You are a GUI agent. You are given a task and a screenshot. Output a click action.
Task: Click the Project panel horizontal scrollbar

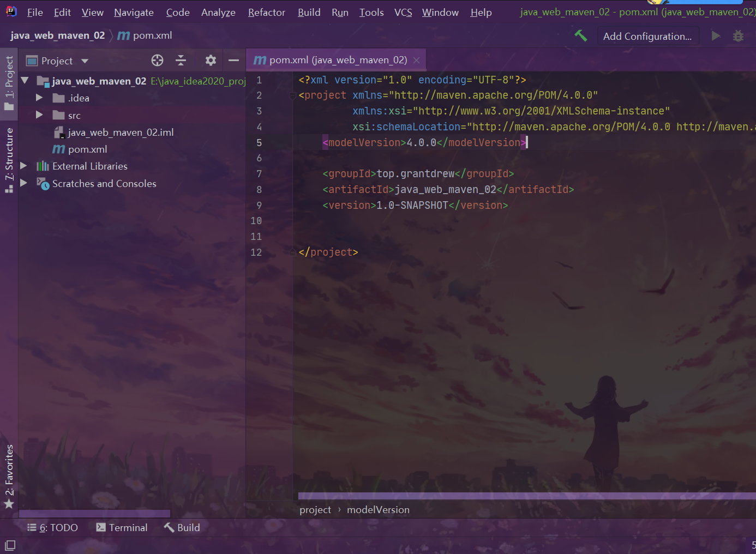[94, 514]
